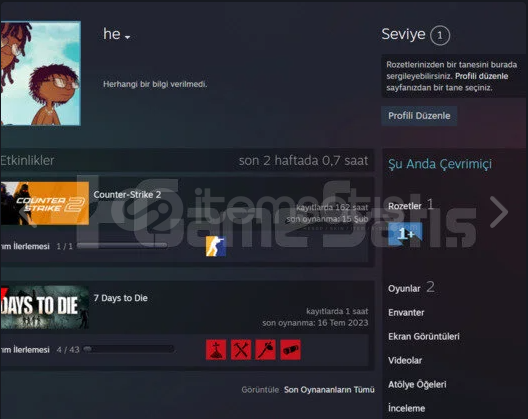This screenshot has width=528, height=419.
Task: Go to next image with right chevron
Action: 499,212
